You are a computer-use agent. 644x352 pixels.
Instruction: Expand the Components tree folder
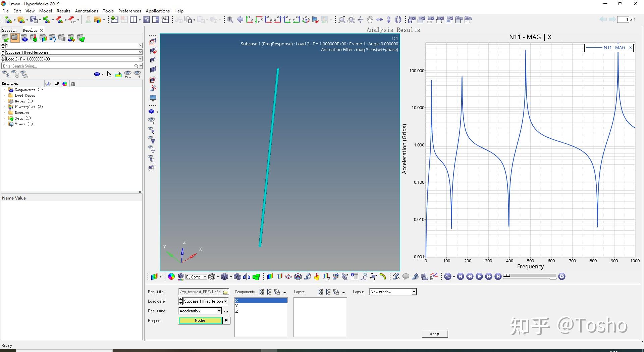[x=4, y=90]
